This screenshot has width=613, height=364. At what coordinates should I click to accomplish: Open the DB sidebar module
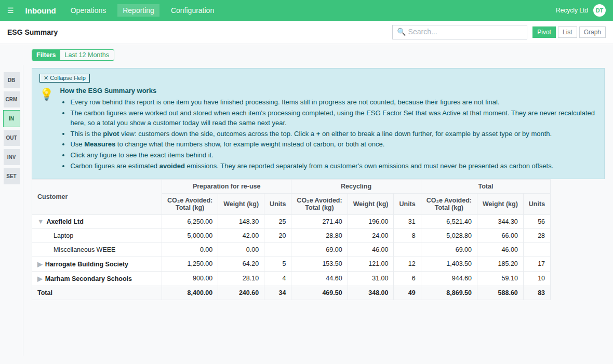pos(12,80)
